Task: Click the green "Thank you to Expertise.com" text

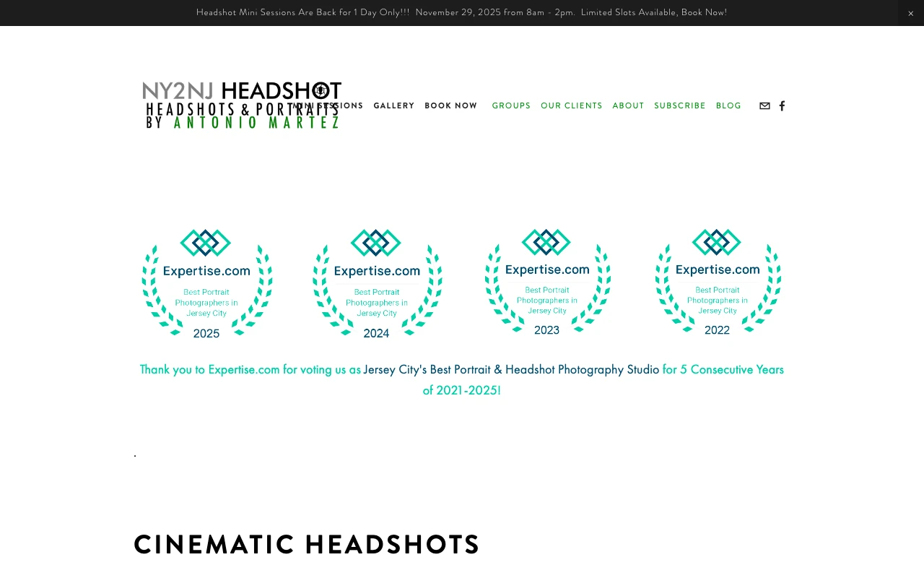Action: (x=250, y=370)
